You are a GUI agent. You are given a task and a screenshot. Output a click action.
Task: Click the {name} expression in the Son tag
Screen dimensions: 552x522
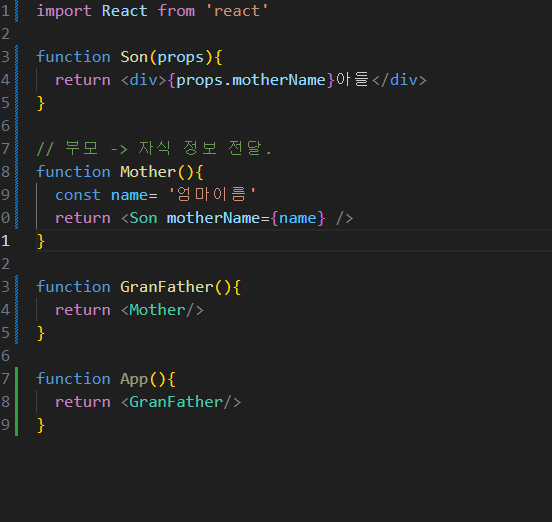tap(298, 218)
